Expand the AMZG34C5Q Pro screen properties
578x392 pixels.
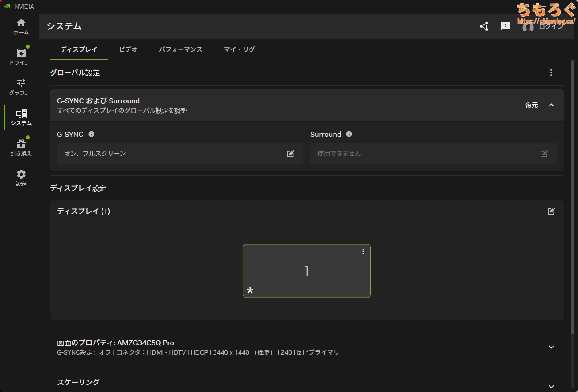pyautogui.click(x=551, y=347)
